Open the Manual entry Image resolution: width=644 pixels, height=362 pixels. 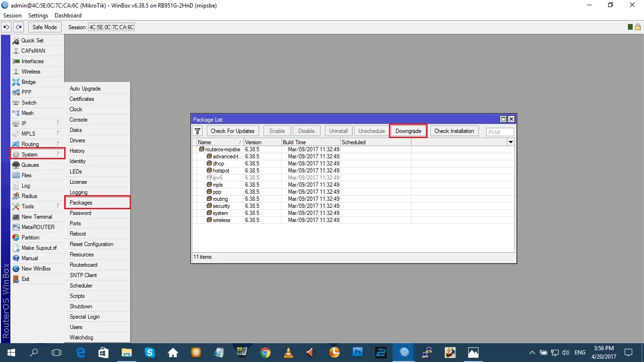point(37,258)
